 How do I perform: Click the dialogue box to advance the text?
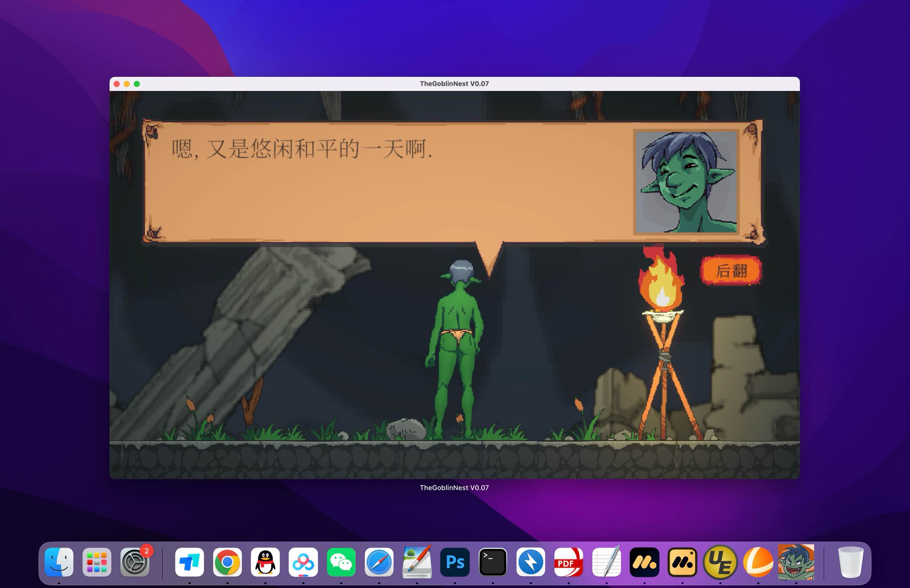pyautogui.click(x=344, y=183)
